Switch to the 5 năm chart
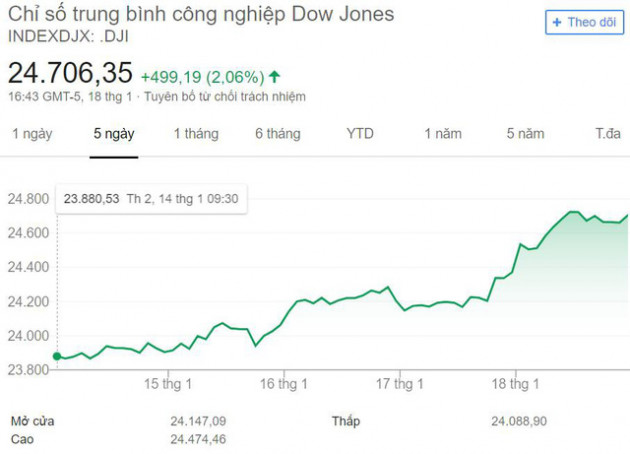Viewport: 630px width, 454px height. (x=526, y=133)
